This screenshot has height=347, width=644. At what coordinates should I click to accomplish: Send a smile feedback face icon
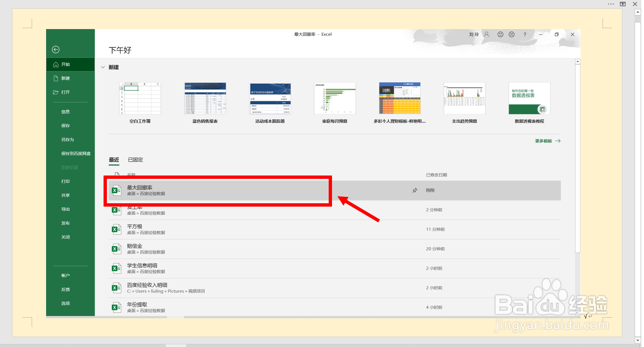pyautogui.click(x=500, y=34)
